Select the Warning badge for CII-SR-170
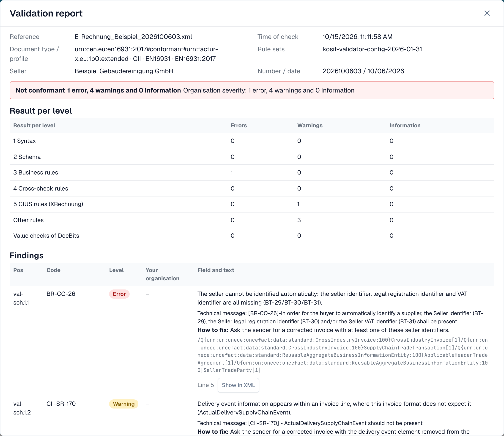Image resolution: width=504 pixels, height=436 pixels. click(x=124, y=404)
